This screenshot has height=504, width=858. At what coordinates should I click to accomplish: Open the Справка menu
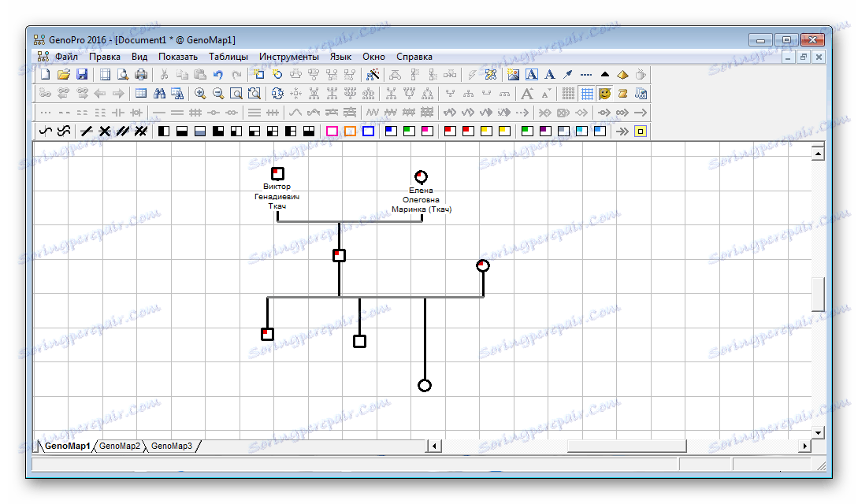click(414, 57)
